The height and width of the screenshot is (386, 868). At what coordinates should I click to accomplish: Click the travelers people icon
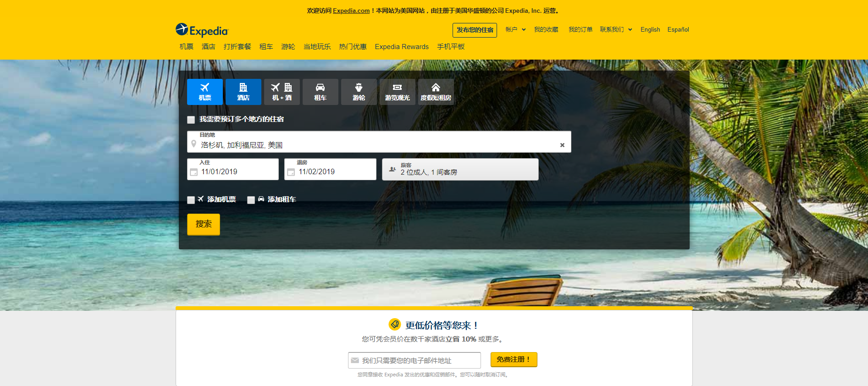coord(393,169)
